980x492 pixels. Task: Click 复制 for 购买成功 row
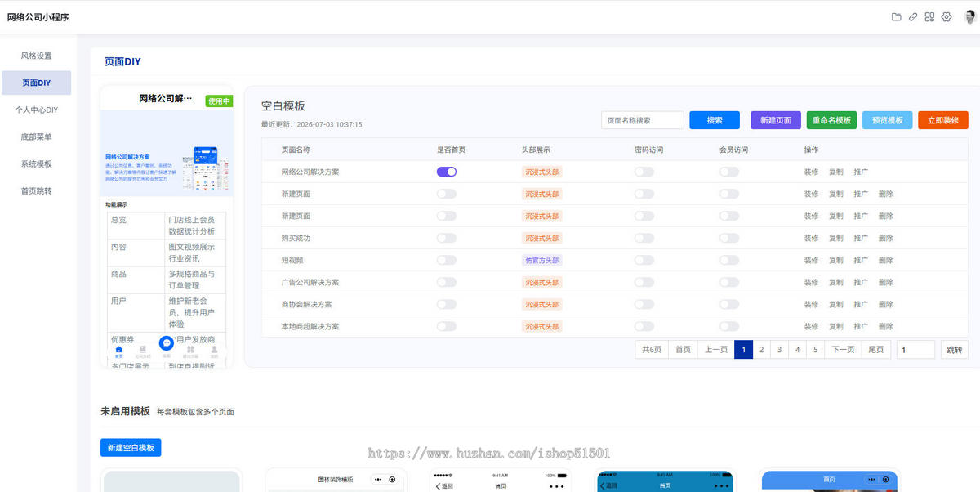[836, 238]
